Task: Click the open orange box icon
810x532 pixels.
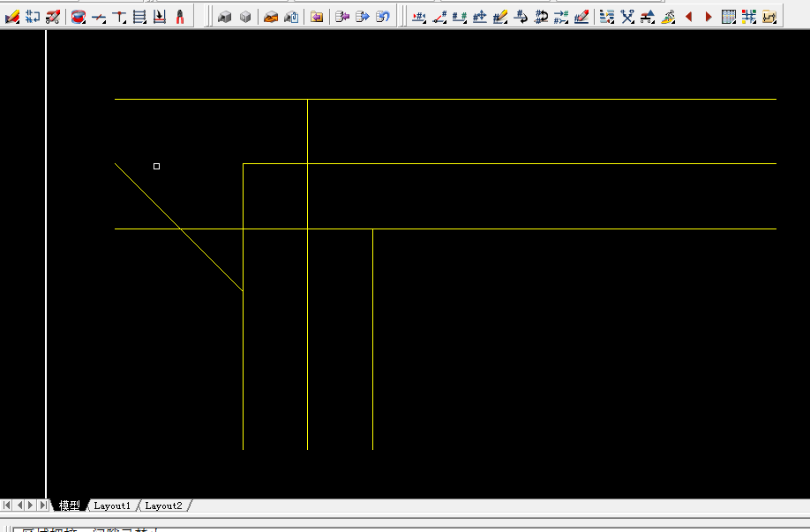Action: 271,16
